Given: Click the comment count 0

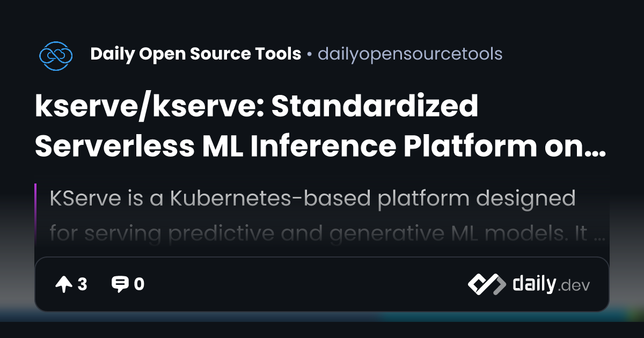Looking at the screenshot, I should (139, 284).
